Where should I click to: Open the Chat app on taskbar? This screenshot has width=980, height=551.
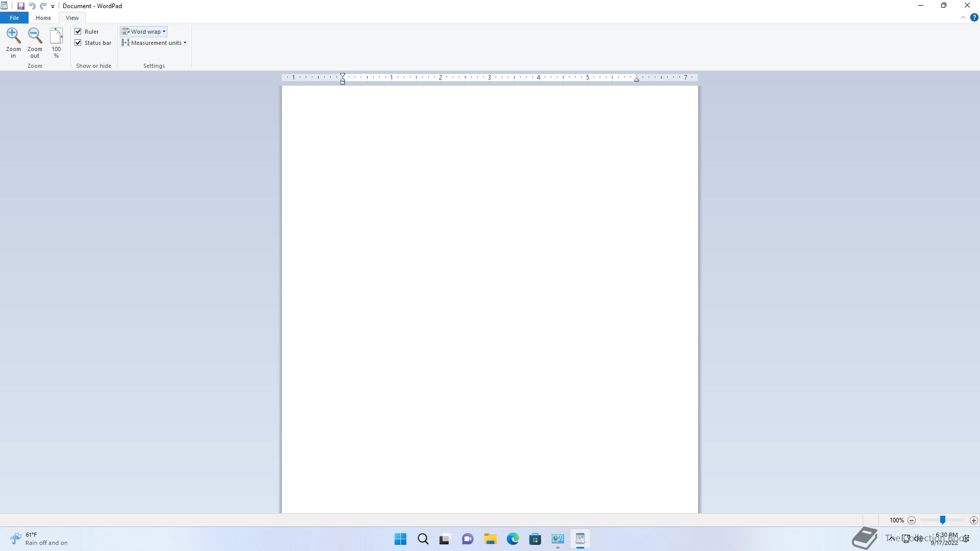coord(468,539)
